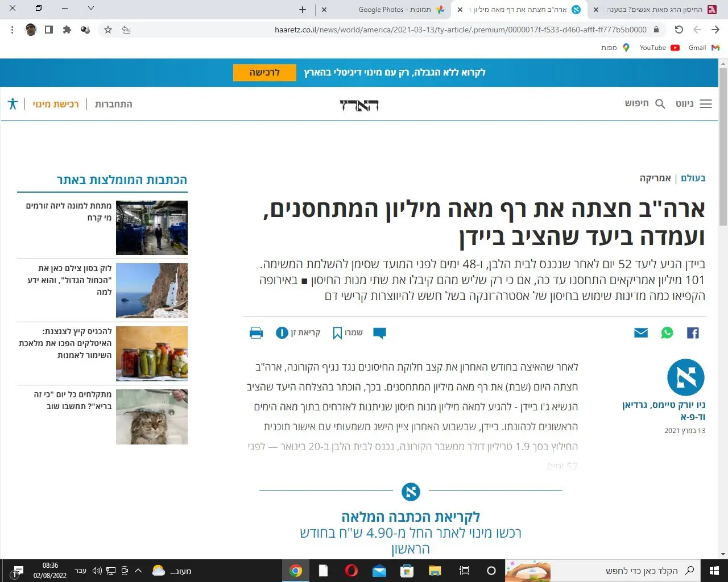Expand the Chrome tab search chevron
The width and height of the screenshot is (728, 582).
tap(91, 9)
